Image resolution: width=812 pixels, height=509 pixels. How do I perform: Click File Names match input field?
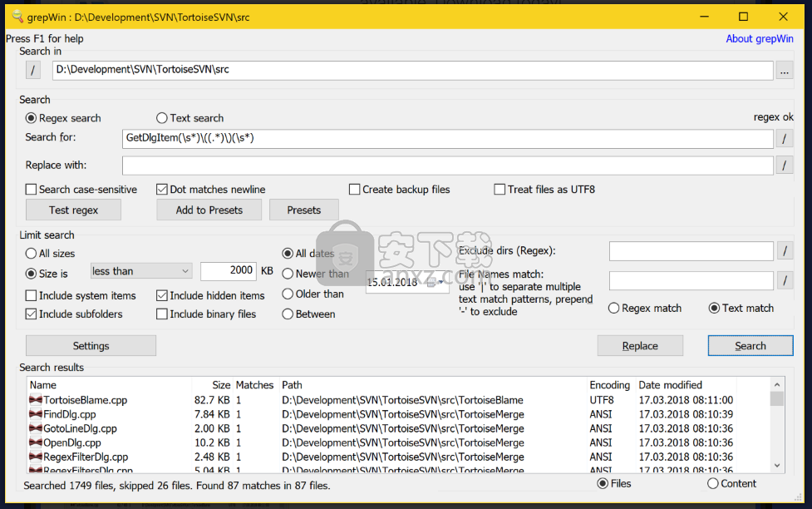click(691, 281)
